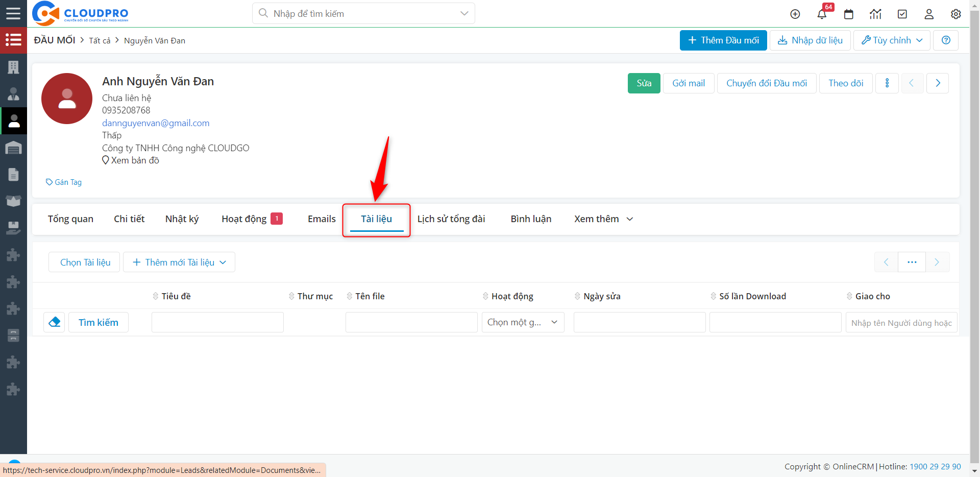
Task: Expand the global search dropdown arrow
Action: click(x=464, y=14)
